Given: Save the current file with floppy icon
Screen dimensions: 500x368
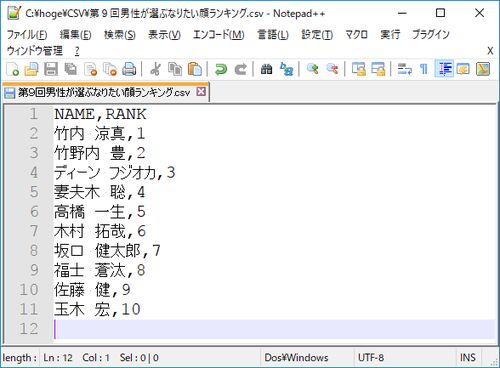Looking at the screenshot, I should 51,69.
